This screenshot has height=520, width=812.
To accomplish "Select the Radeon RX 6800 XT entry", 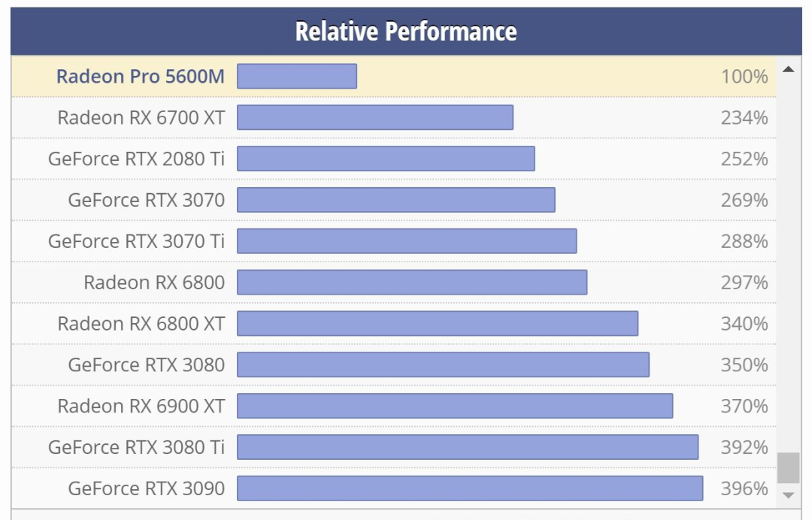I will [141, 324].
